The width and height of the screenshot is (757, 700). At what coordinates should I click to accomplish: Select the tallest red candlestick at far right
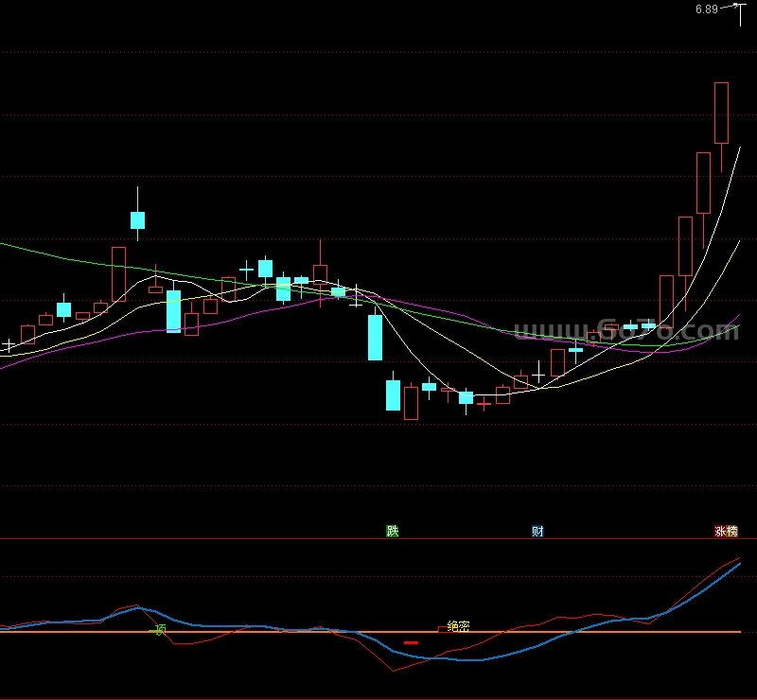[x=721, y=113]
